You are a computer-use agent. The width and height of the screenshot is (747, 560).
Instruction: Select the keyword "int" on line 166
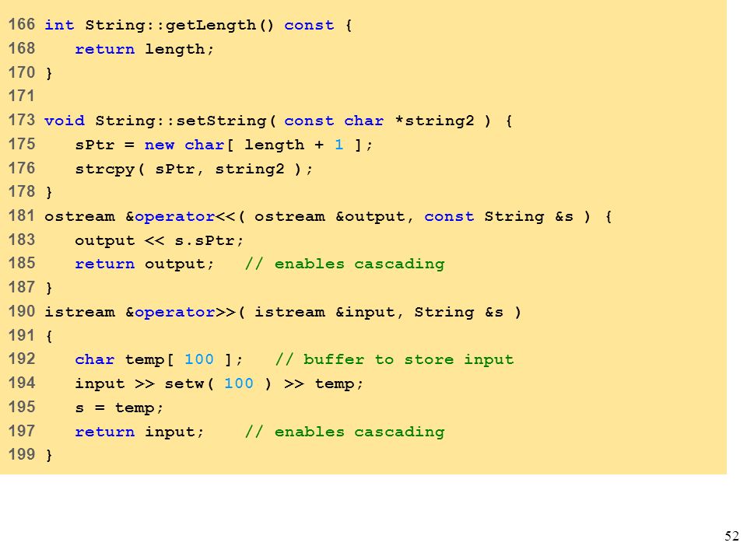coord(59,25)
